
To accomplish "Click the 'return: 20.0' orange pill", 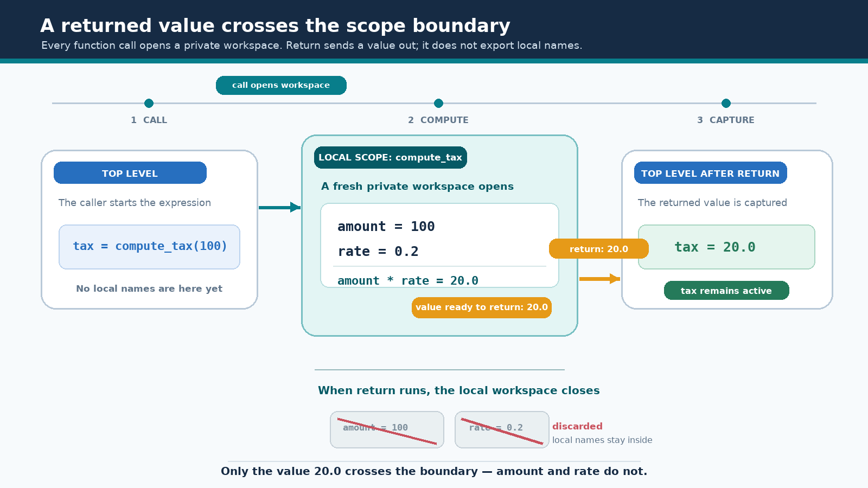I will pyautogui.click(x=599, y=249).
